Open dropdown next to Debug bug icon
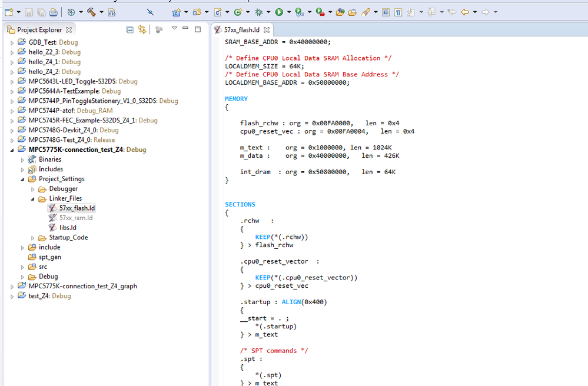Image resolution: width=588 pixels, height=386 pixels. click(268, 12)
